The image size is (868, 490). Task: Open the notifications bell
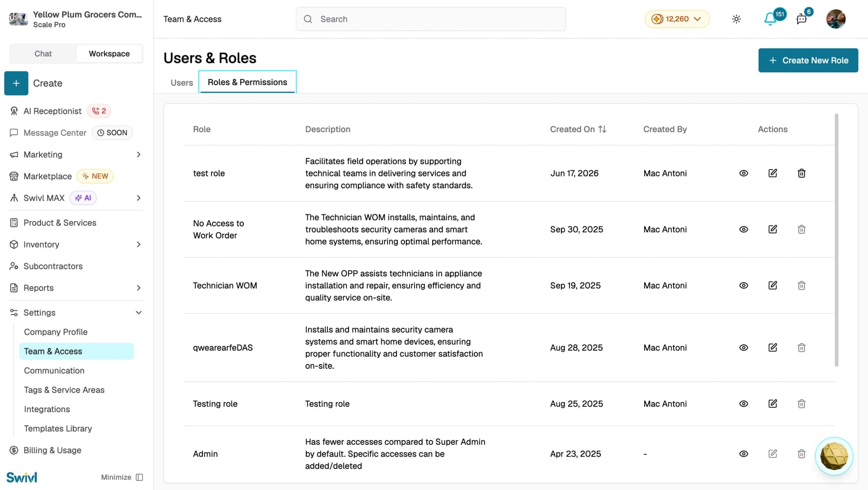[x=770, y=19]
